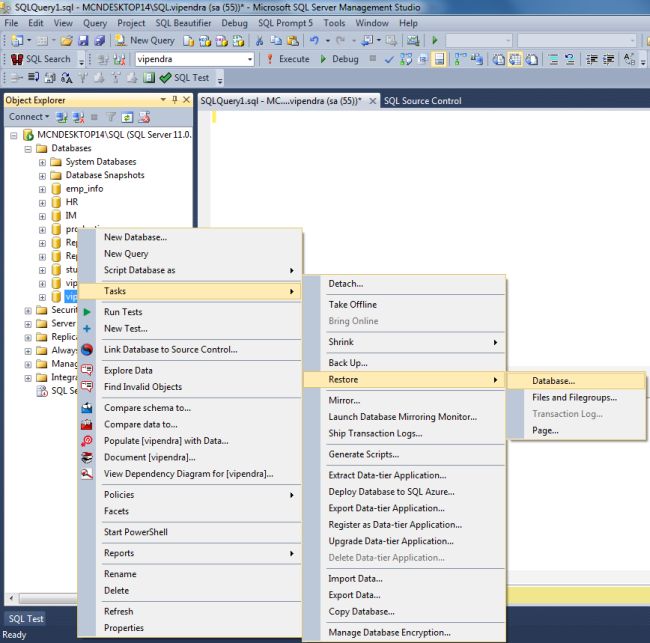Click the SQL Search toolbar button
The image size is (650, 643).
[41, 59]
